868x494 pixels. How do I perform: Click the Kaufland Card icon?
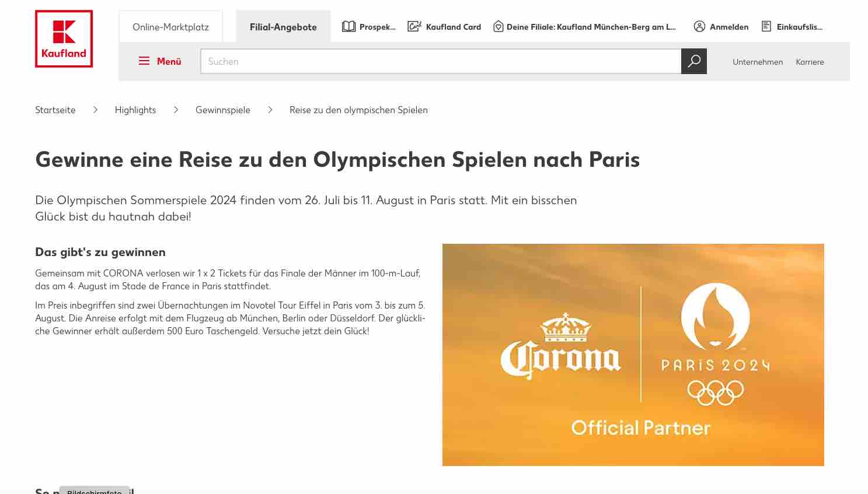(414, 26)
